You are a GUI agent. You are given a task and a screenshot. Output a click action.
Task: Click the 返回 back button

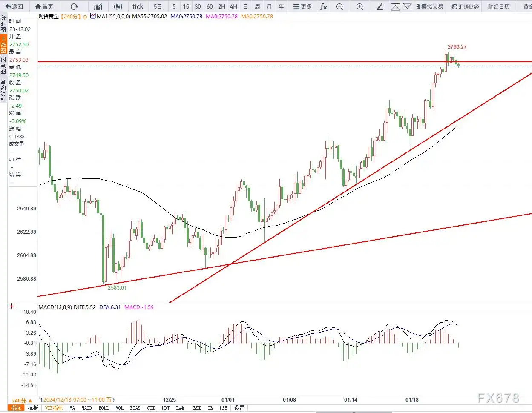coord(14,6)
